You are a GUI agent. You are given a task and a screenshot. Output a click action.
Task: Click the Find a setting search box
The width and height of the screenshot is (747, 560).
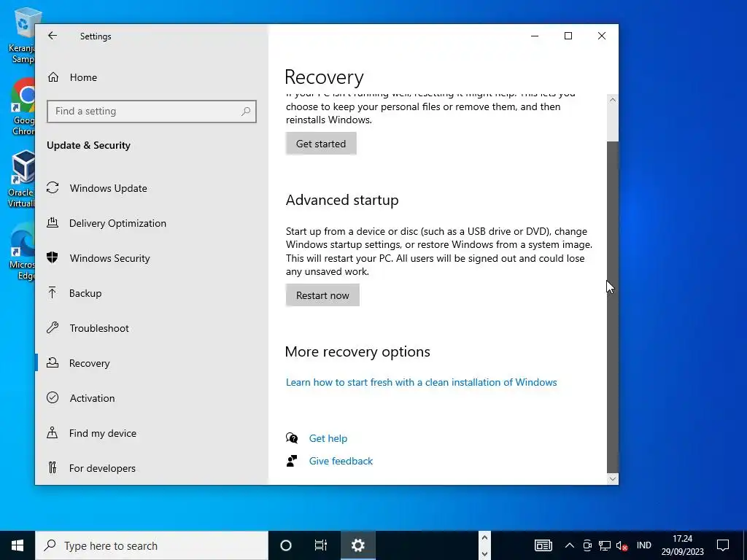152,112
